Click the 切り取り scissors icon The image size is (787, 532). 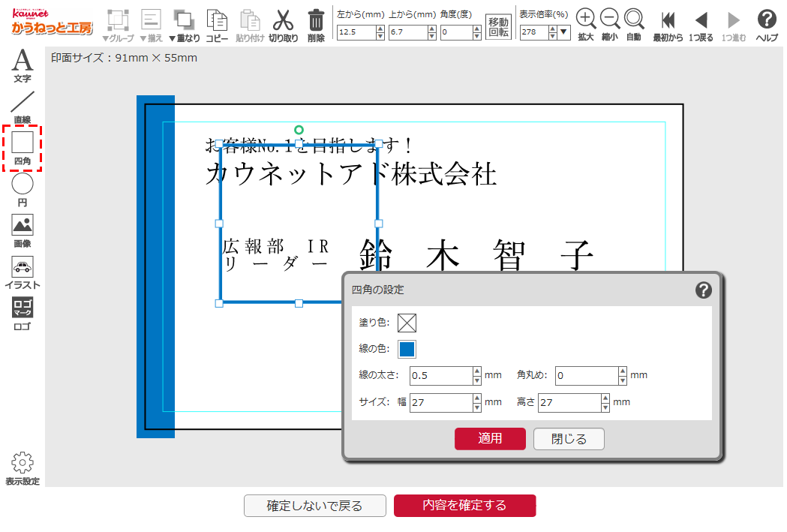[283, 26]
